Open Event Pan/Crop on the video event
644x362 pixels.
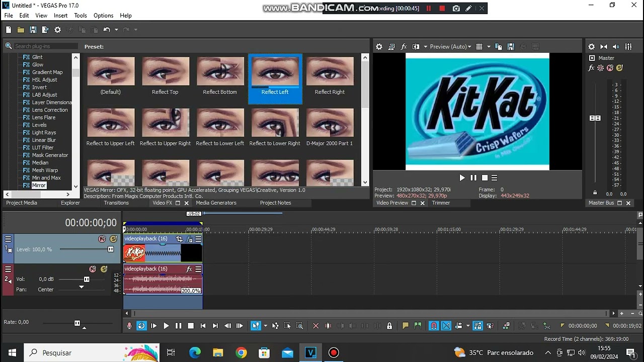coord(180,239)
